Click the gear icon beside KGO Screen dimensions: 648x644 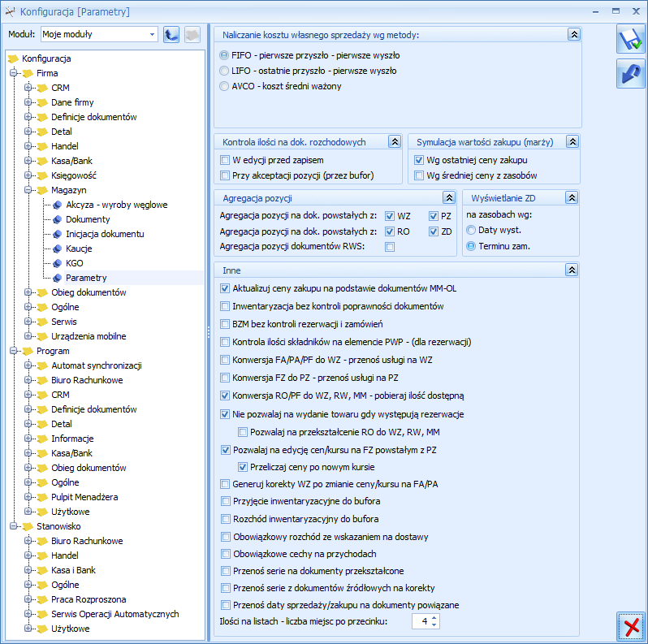click(58, 263)
